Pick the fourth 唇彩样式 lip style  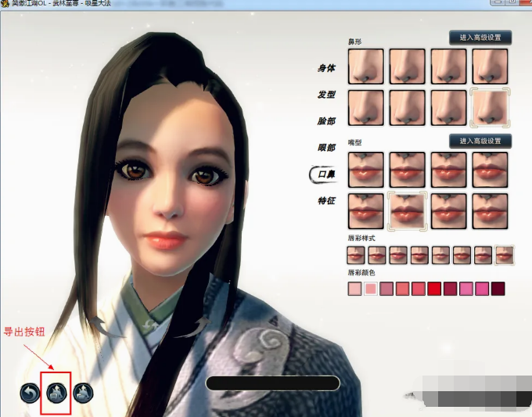tap(419, 255)
